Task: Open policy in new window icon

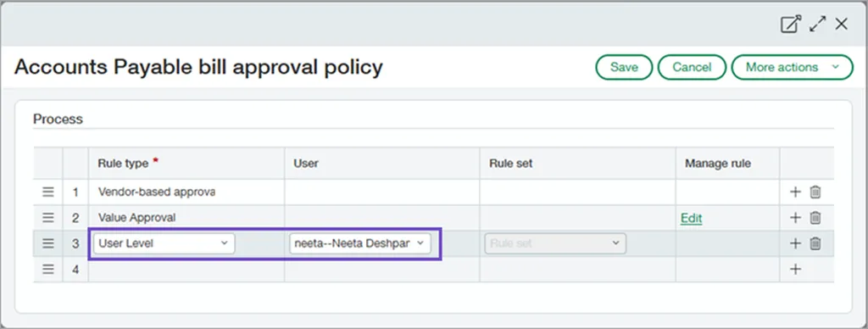Action: coord(791,25)
